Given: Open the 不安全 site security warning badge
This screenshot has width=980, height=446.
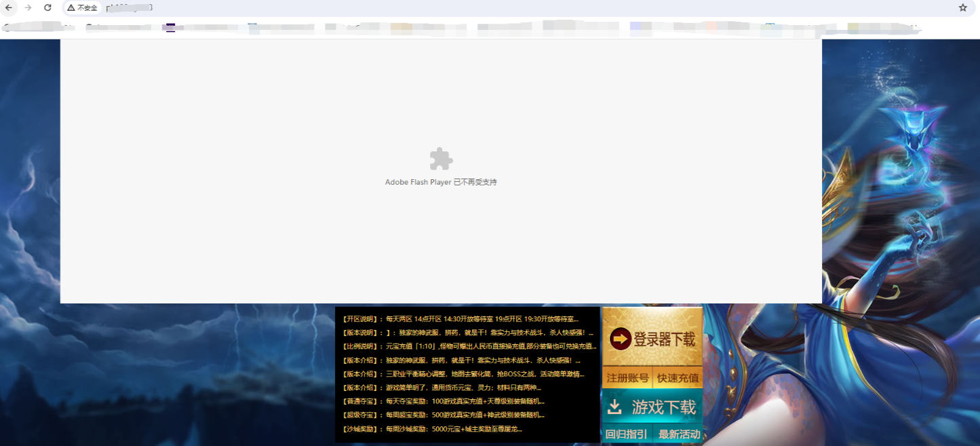Looking at the screenshot, I should pos(82,7).
